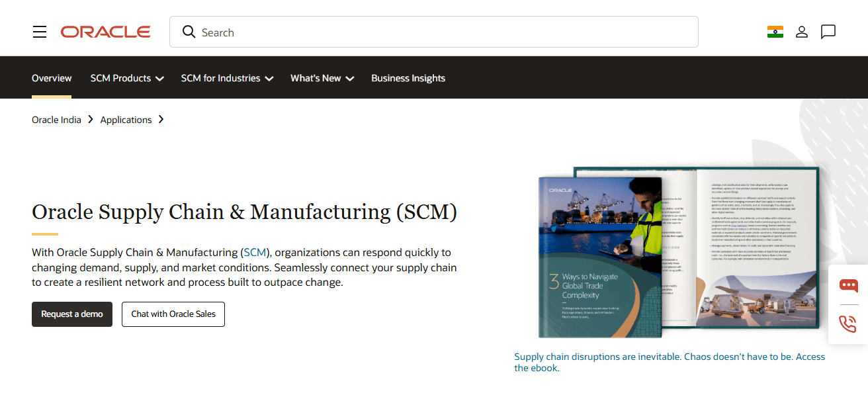
Task: Follow the SCM link in the description
Action: point(255,252)
